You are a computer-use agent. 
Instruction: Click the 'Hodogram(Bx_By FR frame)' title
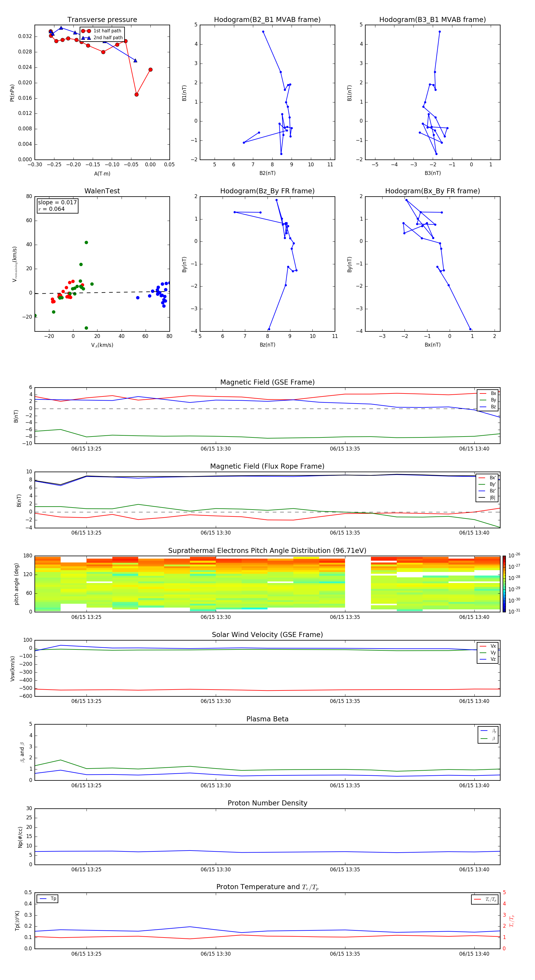coord(432,191)
